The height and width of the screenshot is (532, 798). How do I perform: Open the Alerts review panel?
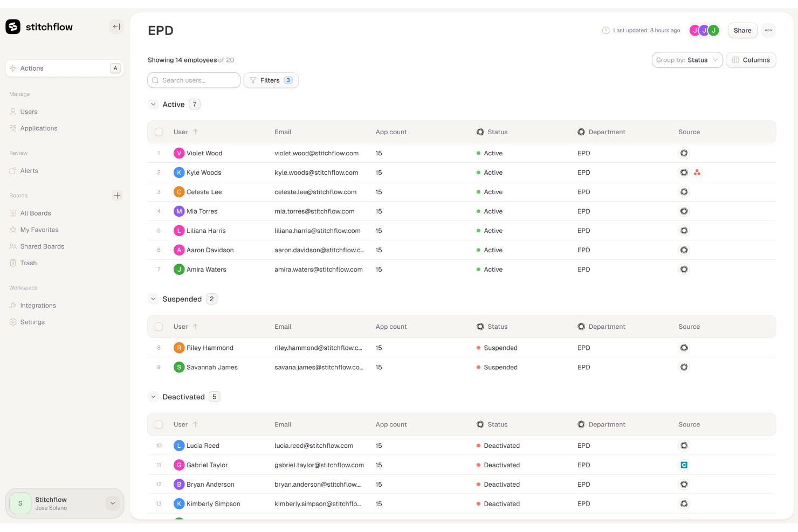click(30, 171)
